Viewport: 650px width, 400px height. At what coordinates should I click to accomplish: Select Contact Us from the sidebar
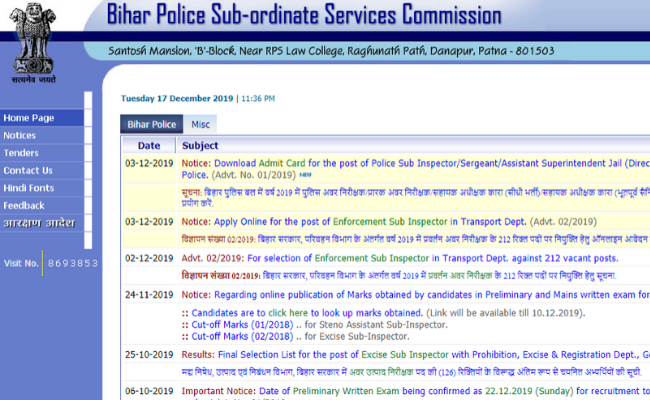[28, 171]
